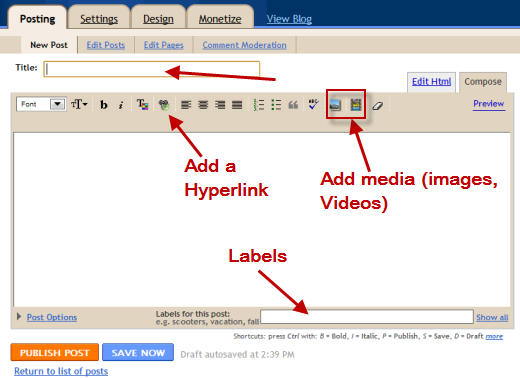Screen dimensions: 520x378
Task: Align text right
Action: pyautogui.click(x=220, y=105)
